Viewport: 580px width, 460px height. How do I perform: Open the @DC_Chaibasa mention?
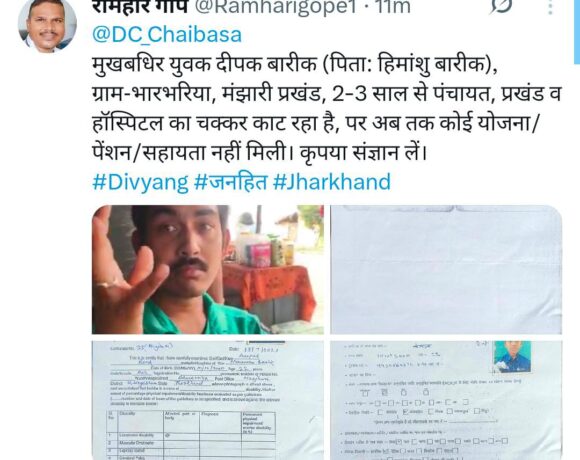[x=167, y=34]
